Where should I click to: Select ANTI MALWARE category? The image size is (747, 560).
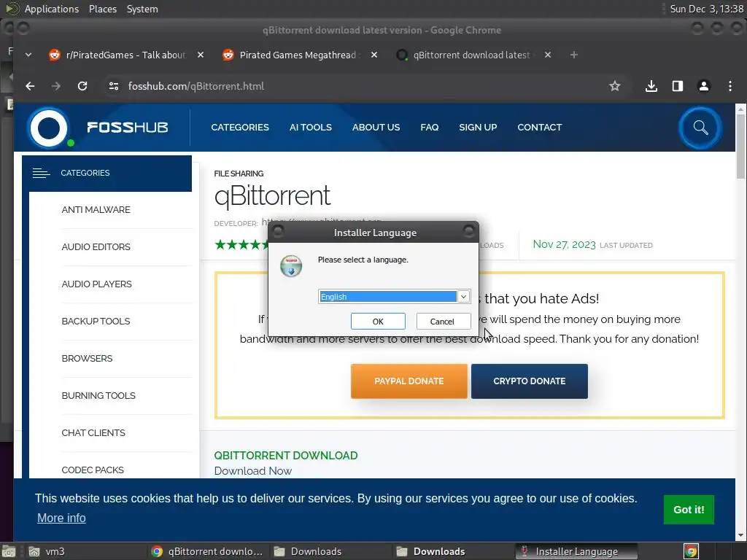click(x=96, y=209)
